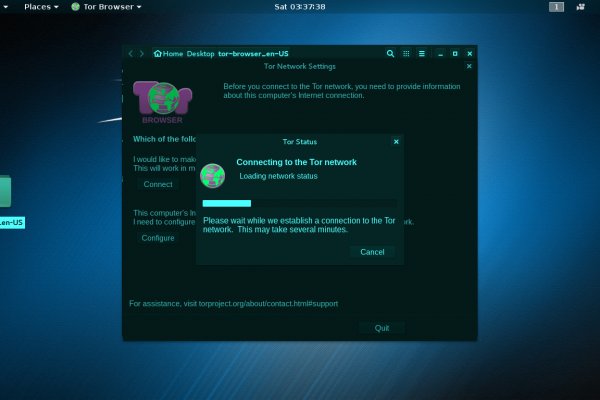Image resolution: width=600 pixels, height=400 pixels.
Task: Select Desktop in the path bar
Action: (x=201, y=53)
